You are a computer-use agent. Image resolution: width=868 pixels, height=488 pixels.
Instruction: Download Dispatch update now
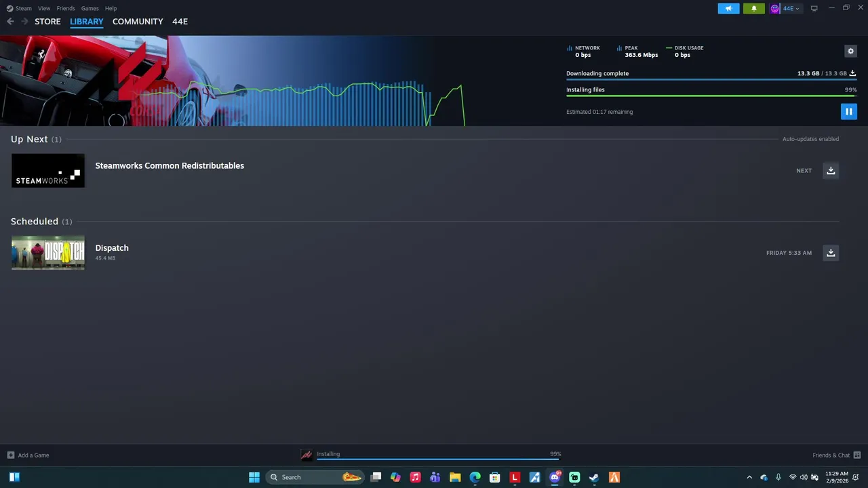pos(831,253)
